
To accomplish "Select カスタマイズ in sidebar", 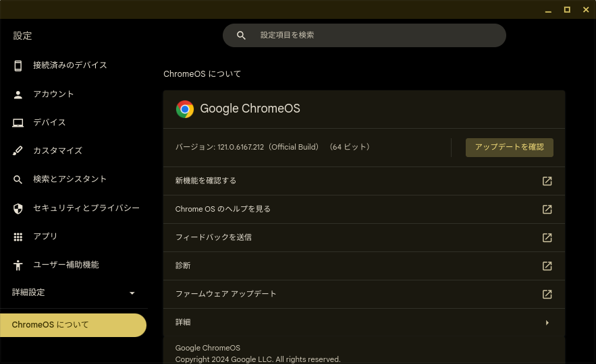I will (x=57, y=151).
